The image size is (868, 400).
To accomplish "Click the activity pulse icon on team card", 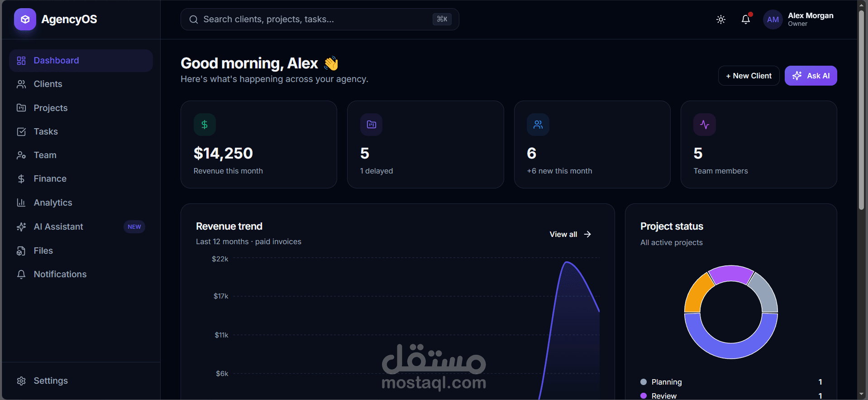I will coord(705,125).
